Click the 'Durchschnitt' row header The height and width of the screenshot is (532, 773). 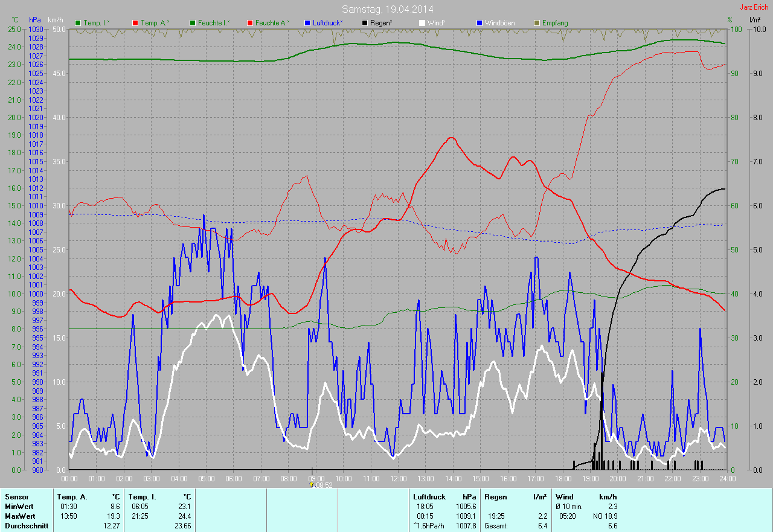[x=27, y=525]
